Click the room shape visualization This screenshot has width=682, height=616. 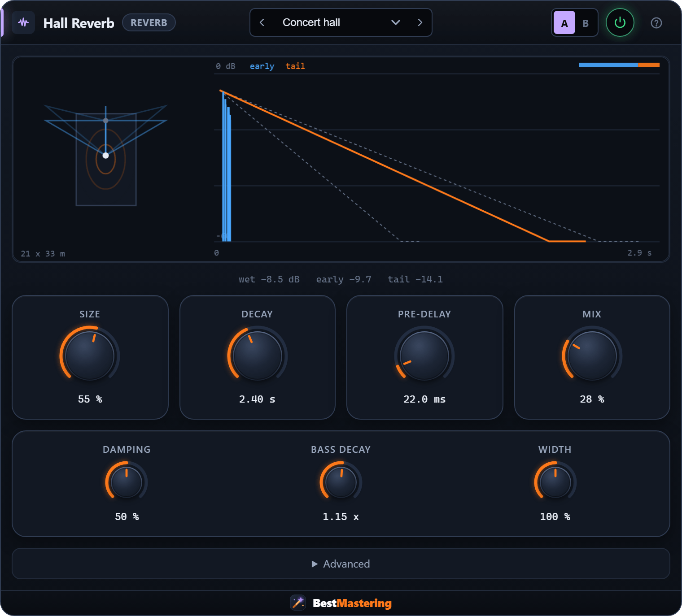[106, 156]
